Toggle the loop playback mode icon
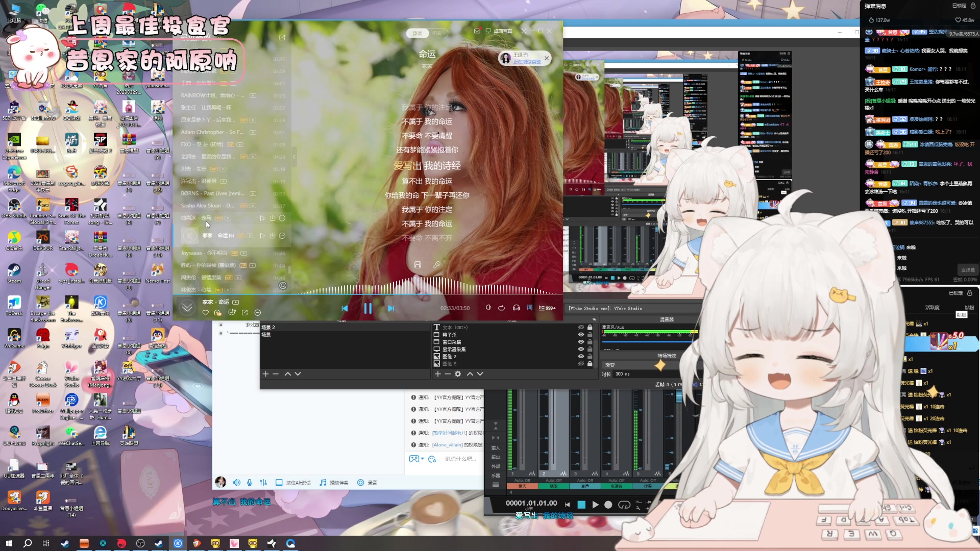This screenshot has width=980, height=551. pyautogui.click(x=501, y=308)
